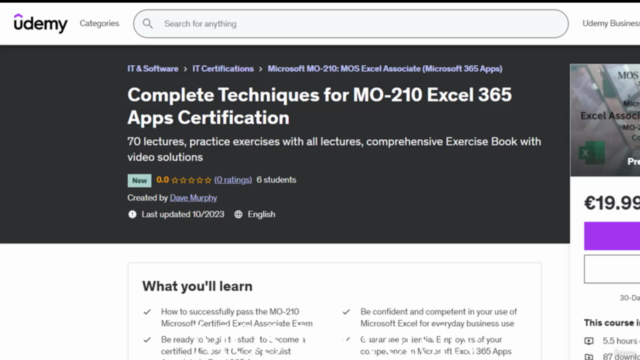Image resolution: width=640 pixels, height=360 pixels.
Task: Go to IT & Software breadcrumb
Action: tap(153, 69)
